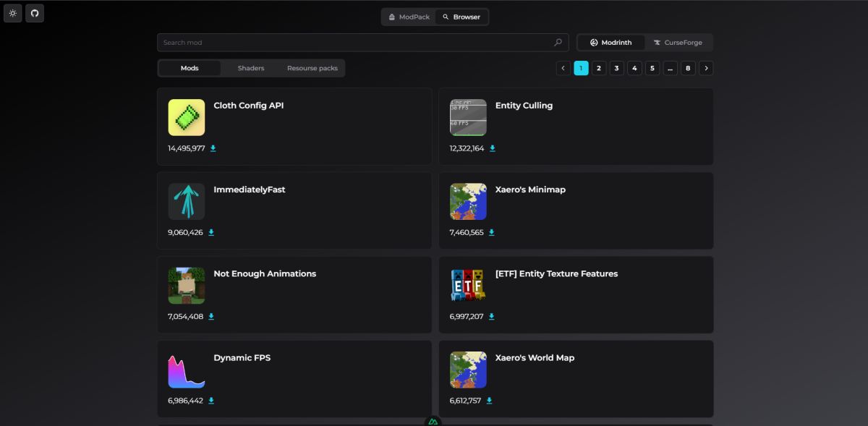Download Xaero's Minimap via download icon

492,232
